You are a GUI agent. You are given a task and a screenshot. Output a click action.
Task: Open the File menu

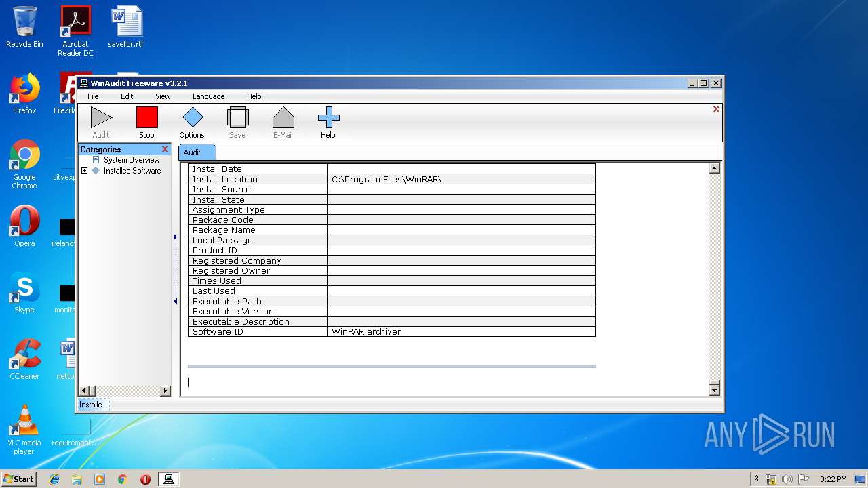point(93,96)
